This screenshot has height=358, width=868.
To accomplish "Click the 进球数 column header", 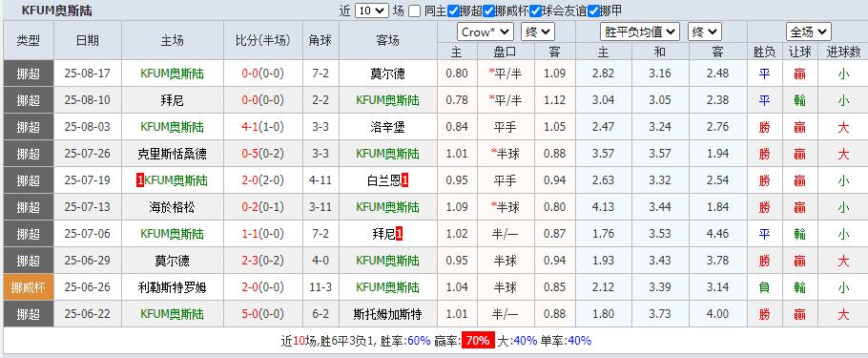I will 843,53.
